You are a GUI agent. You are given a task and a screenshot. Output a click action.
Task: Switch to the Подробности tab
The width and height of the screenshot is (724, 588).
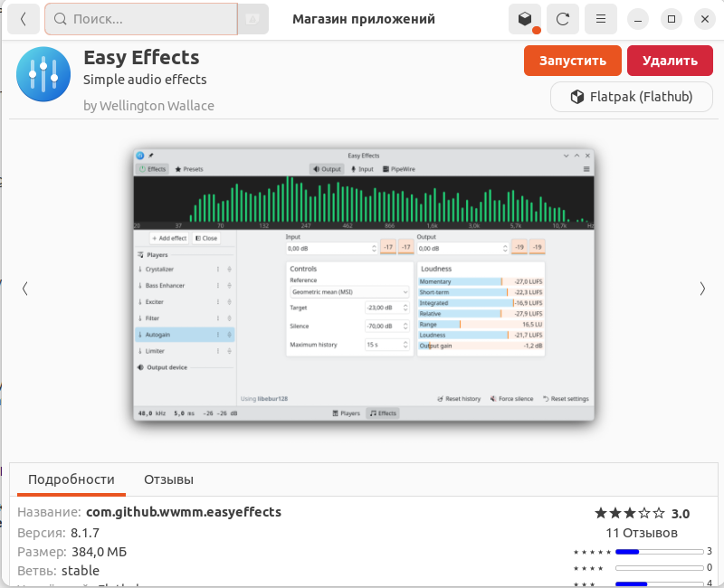click(x=71, y=479)
